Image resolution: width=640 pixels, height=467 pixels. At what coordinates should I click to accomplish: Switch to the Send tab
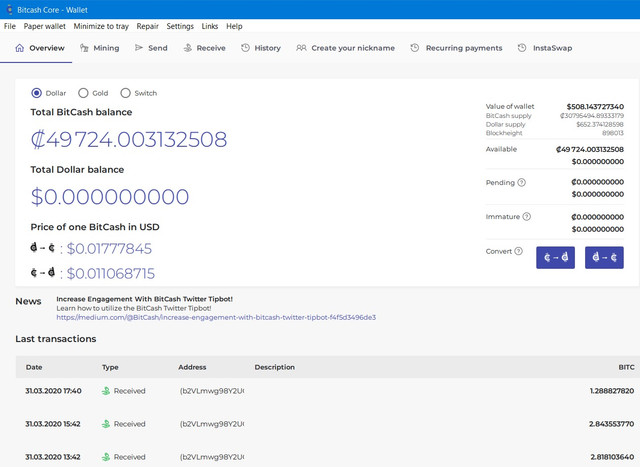pyautogui.click(x=151, y=48)
